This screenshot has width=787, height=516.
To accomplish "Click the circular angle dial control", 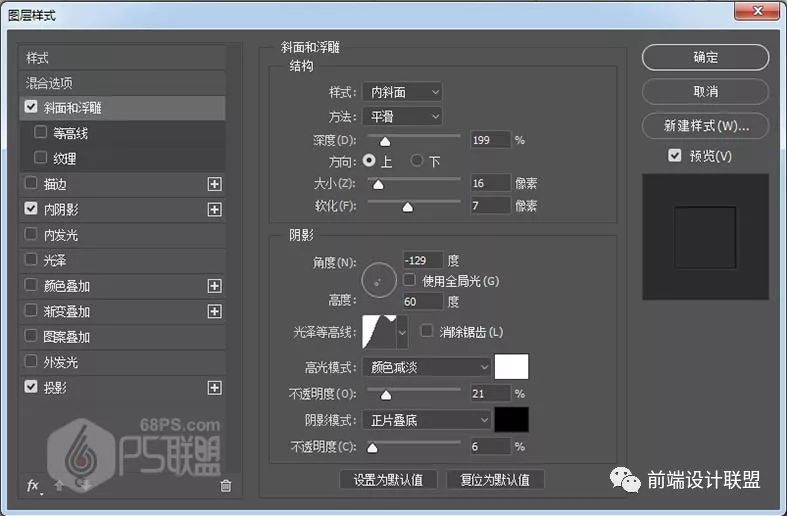I will point(379,280).
